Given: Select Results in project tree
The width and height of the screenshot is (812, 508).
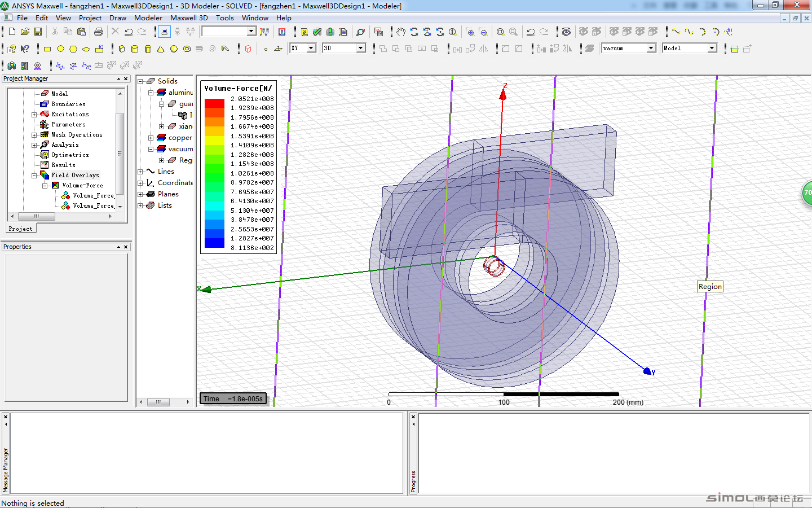Looking at the screenshot, I should pyautogui.click(x=63, y=165).
